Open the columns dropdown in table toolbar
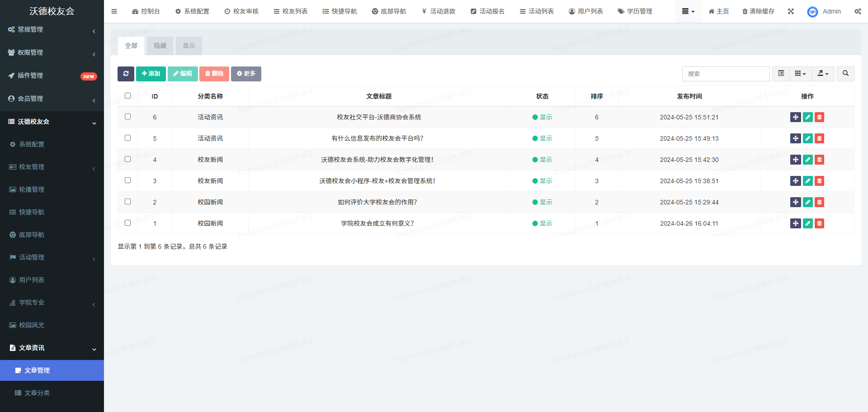 point(800,74)
